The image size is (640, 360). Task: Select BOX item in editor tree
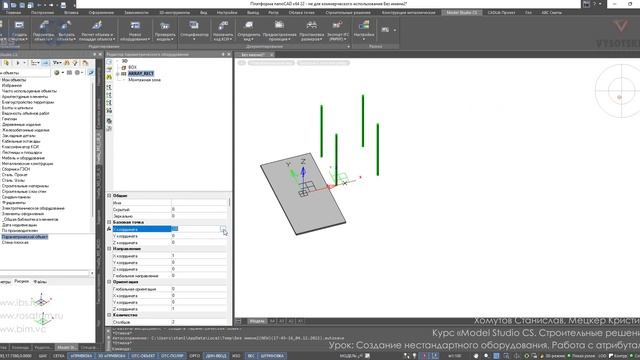pos(132,67)
